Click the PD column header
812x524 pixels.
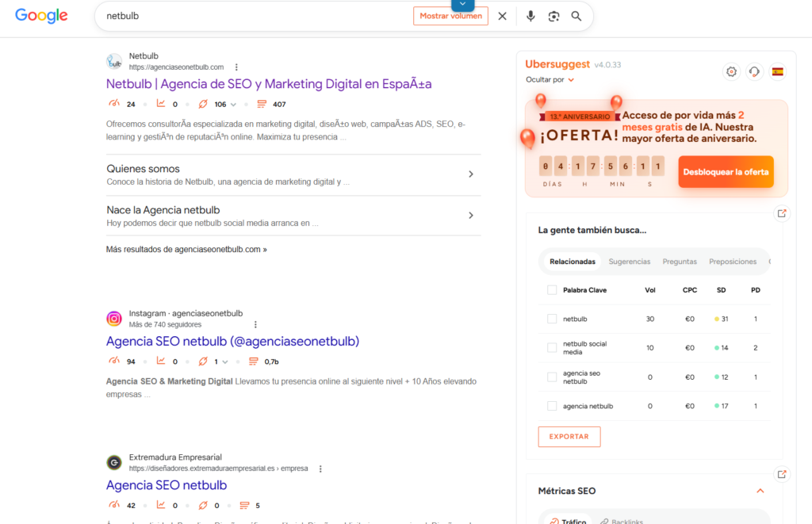point(756,290)
